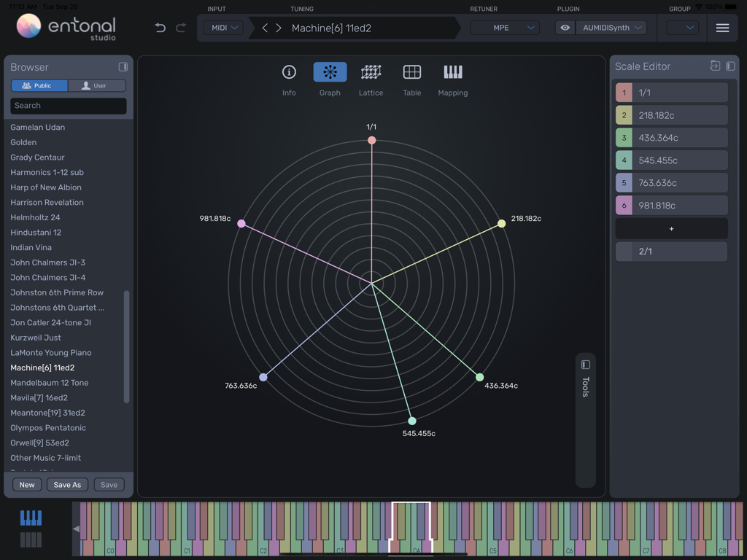Click the Info icon above the graph
Viewport: 747px width, 560px height.
click(289, 73)
